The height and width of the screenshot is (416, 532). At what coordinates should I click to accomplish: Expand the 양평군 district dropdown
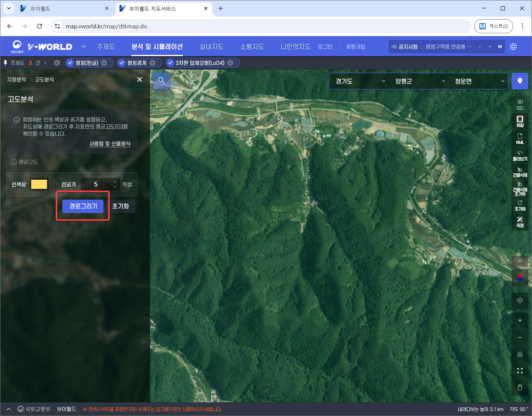coord(420,81)
